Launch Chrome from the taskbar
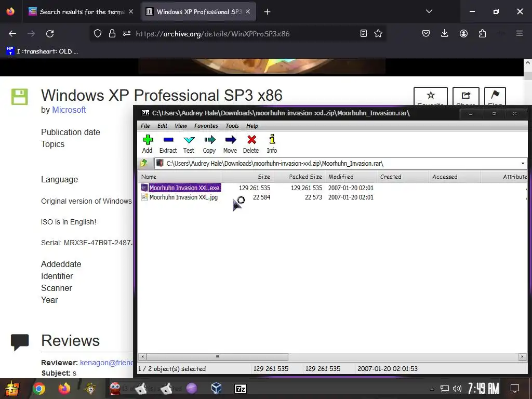 click(38, 389)
